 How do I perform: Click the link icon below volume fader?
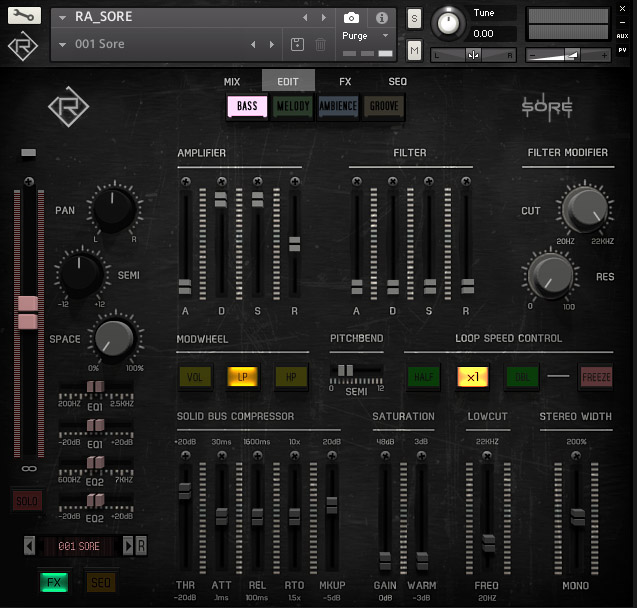click(29, 469)
